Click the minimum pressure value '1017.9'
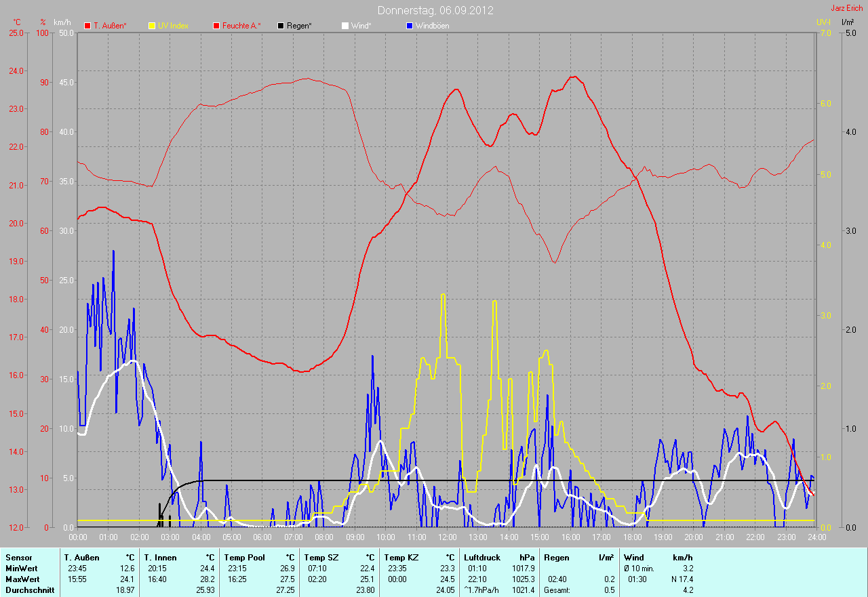Image resolution: width=868 pixels, height=597 pixels. pyautogui.click(x=523, y=569)
